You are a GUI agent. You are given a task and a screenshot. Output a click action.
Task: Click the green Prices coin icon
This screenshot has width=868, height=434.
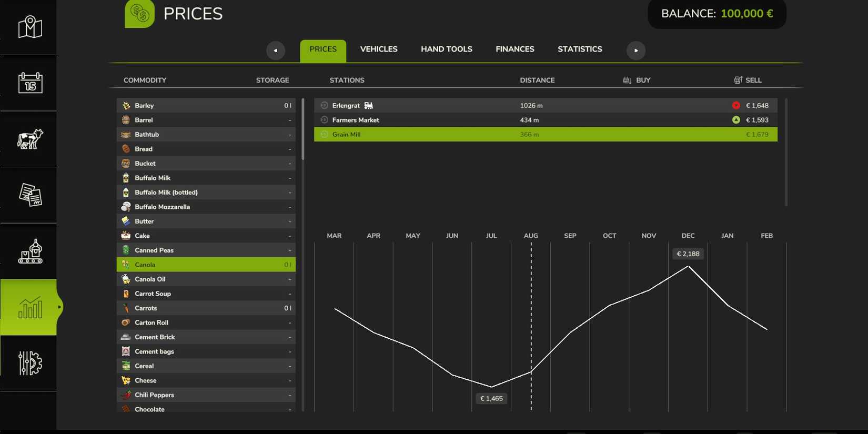pos(139,13)
